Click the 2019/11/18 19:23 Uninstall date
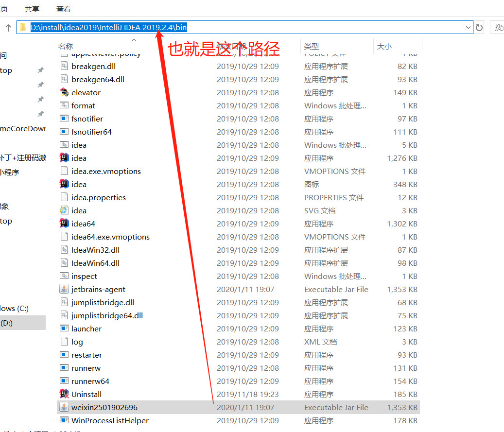The height and width of the screenshot is (432, 504). click(248, 395)
